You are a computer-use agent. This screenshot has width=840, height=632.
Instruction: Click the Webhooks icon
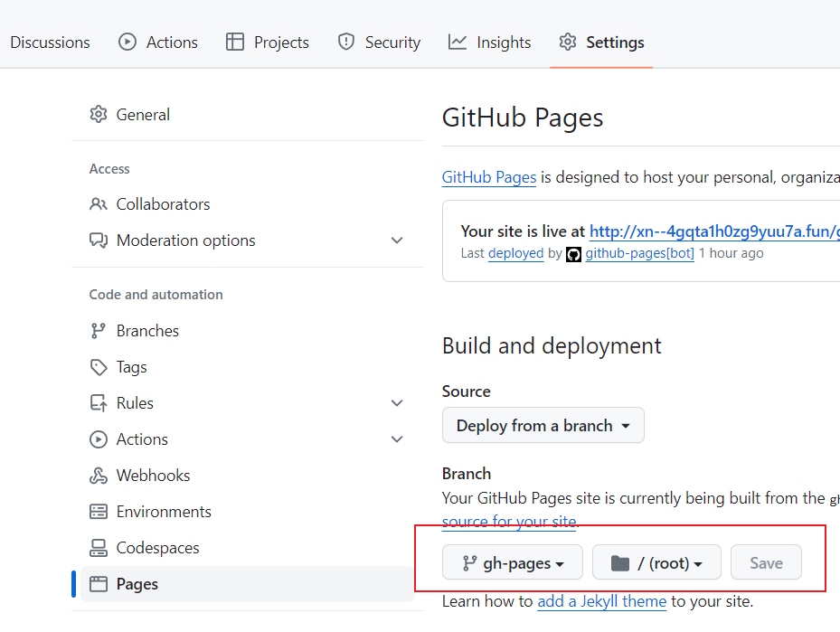(98, 476)
